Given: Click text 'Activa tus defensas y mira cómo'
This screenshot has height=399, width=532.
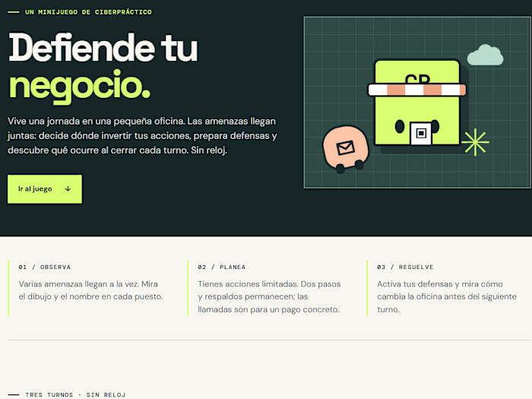Looking at the screenshot, I should tap(440, 284).
